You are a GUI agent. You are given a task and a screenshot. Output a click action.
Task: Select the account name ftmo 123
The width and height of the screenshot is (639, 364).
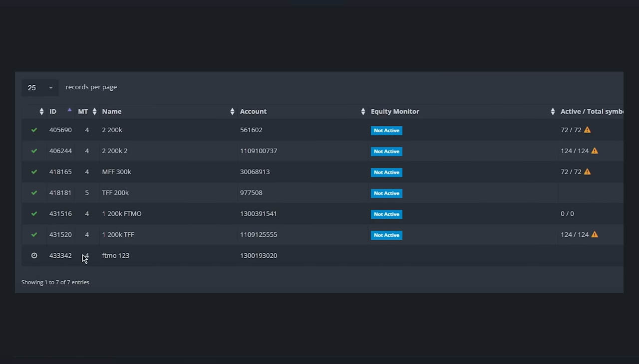115,255
